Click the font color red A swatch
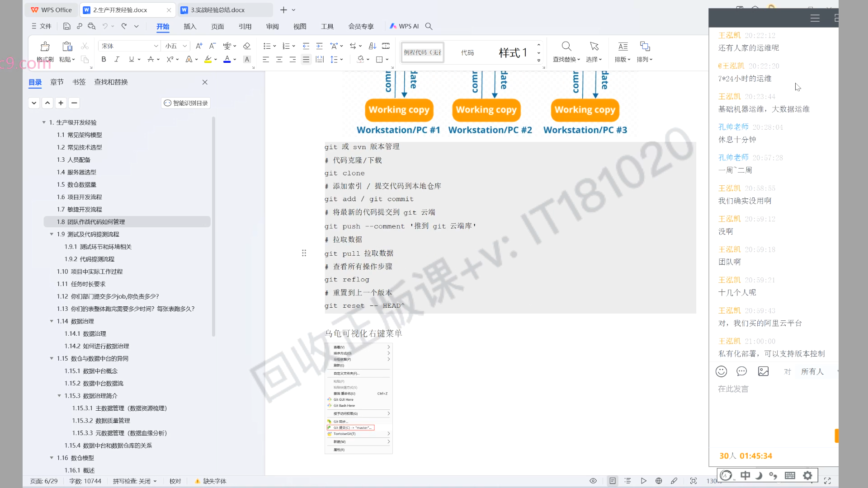This screenshot has width=868, height=488. 227,59
